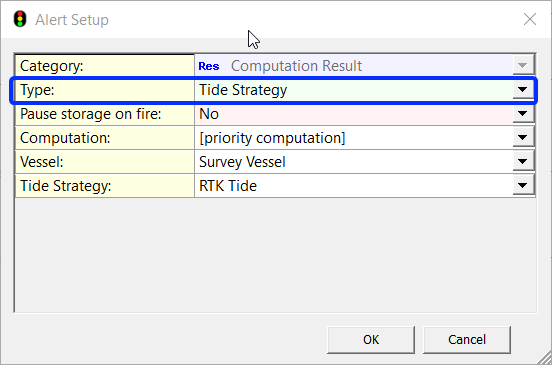Click the Type: row label
Screen dimensions: 552x365
105,90
